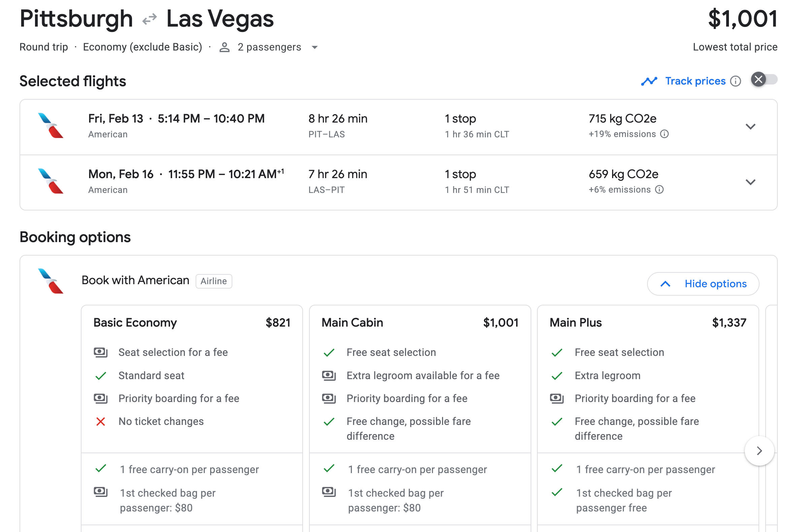806x532 pixels.
Task: Click the info icon beside Track prices
Action: pyautogui.click(x=735, y=81)
